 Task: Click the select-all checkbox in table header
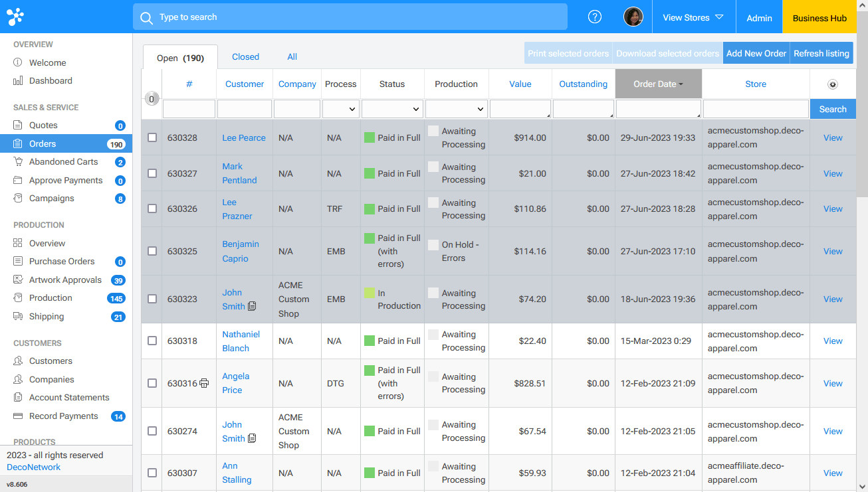click(x=152, y=98)
